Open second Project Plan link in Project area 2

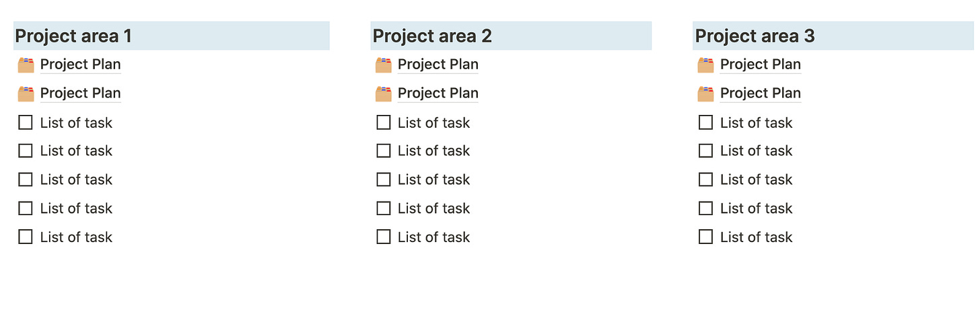[438, 93]
